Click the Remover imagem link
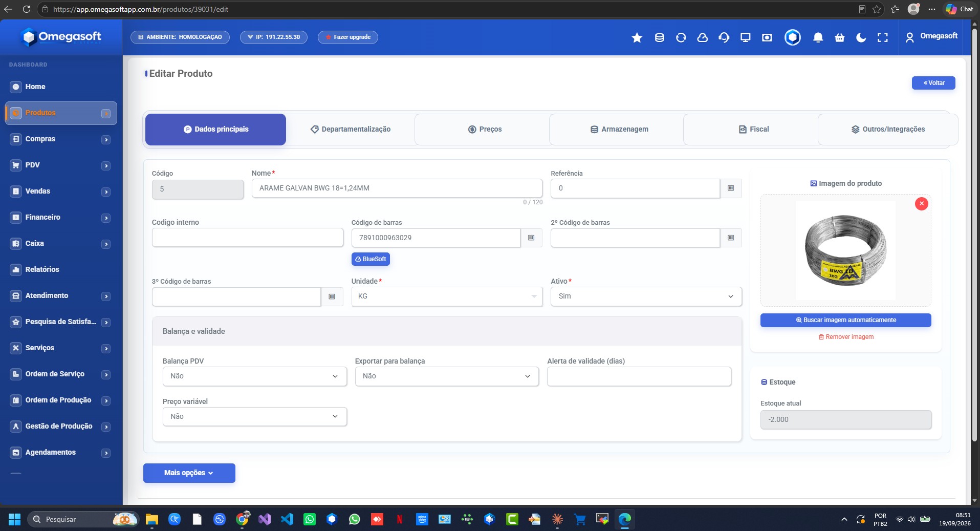 (846, 337)
